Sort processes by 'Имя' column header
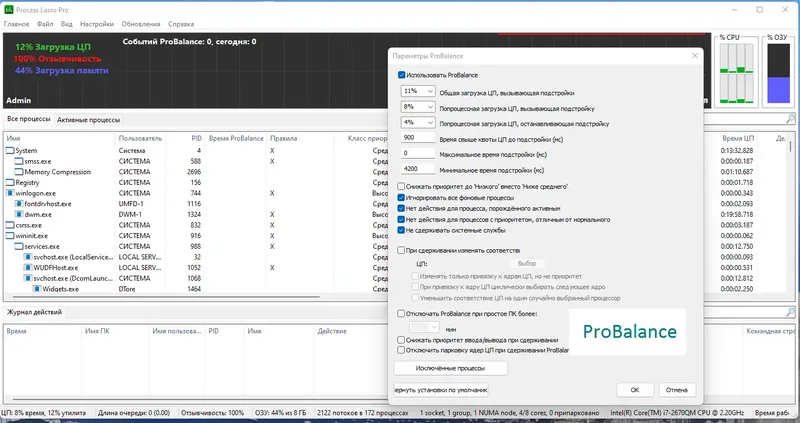 [60, 138]
